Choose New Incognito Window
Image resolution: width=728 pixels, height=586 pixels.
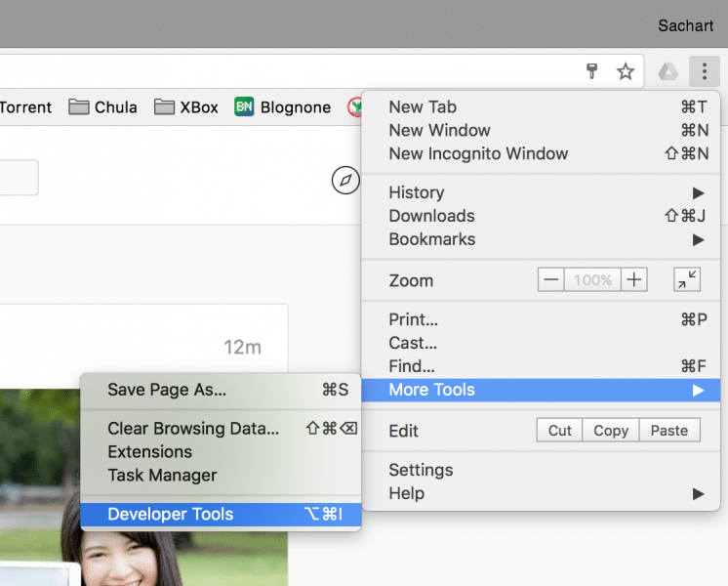[x=541, y=153]
